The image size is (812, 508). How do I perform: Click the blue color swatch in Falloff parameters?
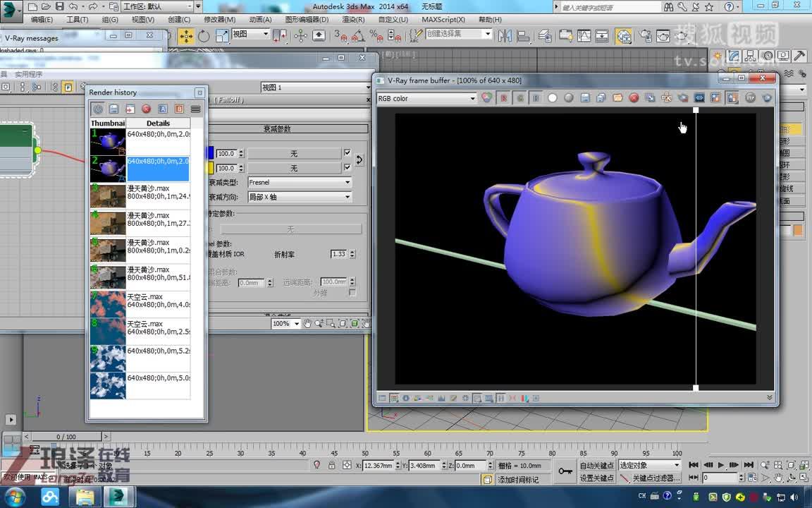tap(212, 153)
